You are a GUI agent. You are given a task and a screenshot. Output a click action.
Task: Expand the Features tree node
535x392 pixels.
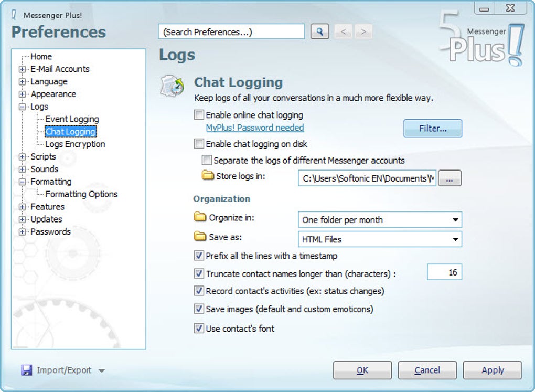22,207
